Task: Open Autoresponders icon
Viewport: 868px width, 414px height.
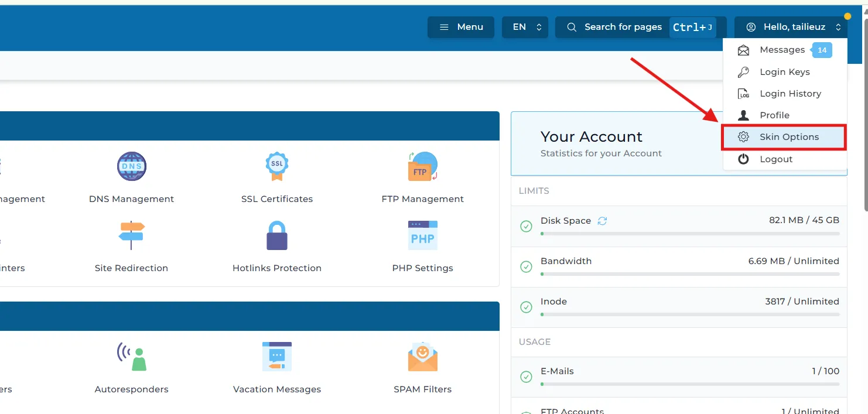Action: [x=131, y=357]
